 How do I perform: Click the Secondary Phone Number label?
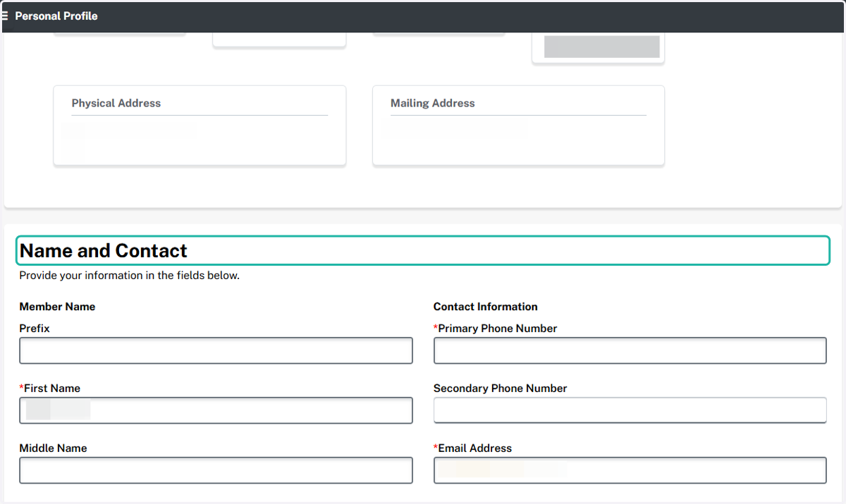501,388
